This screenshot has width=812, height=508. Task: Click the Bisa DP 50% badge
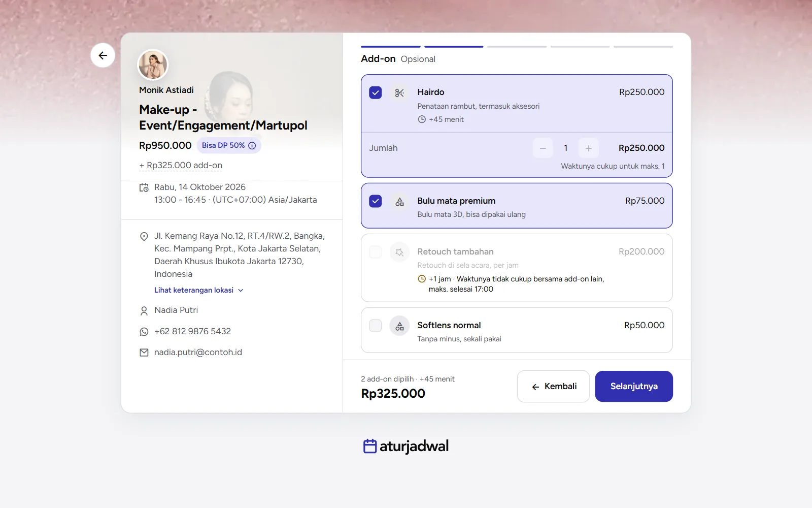(x=229, y=145)
